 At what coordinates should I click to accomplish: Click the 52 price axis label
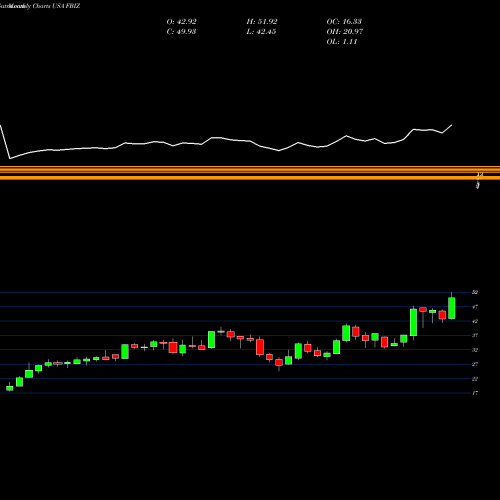tap(475, 292)
